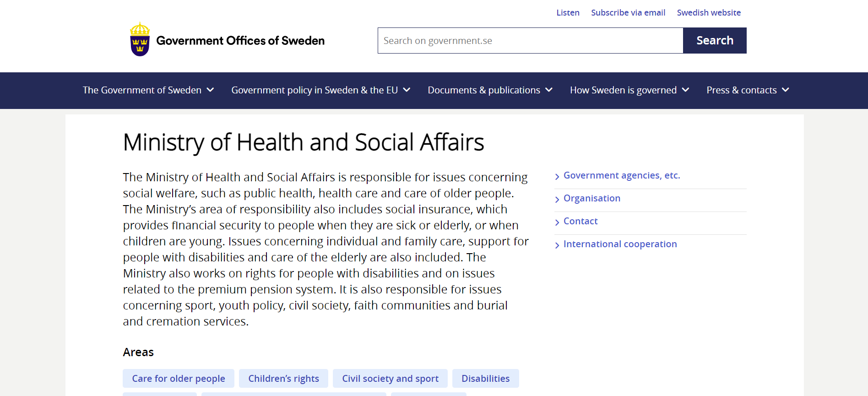The image size is (868, 396).
Task: Open Press & contacts menu
Action: [x=786, y=90]
